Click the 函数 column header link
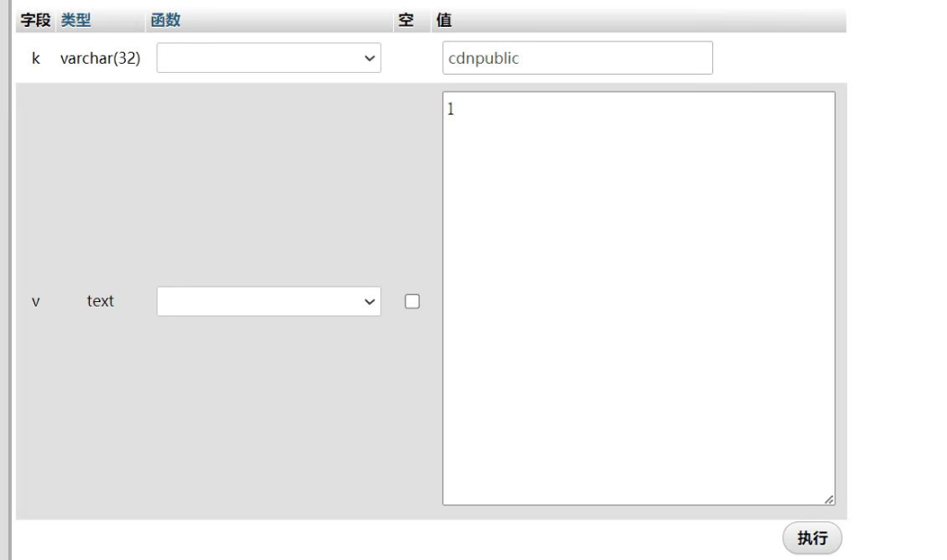The image size is (947, 560). click(166, 19)
